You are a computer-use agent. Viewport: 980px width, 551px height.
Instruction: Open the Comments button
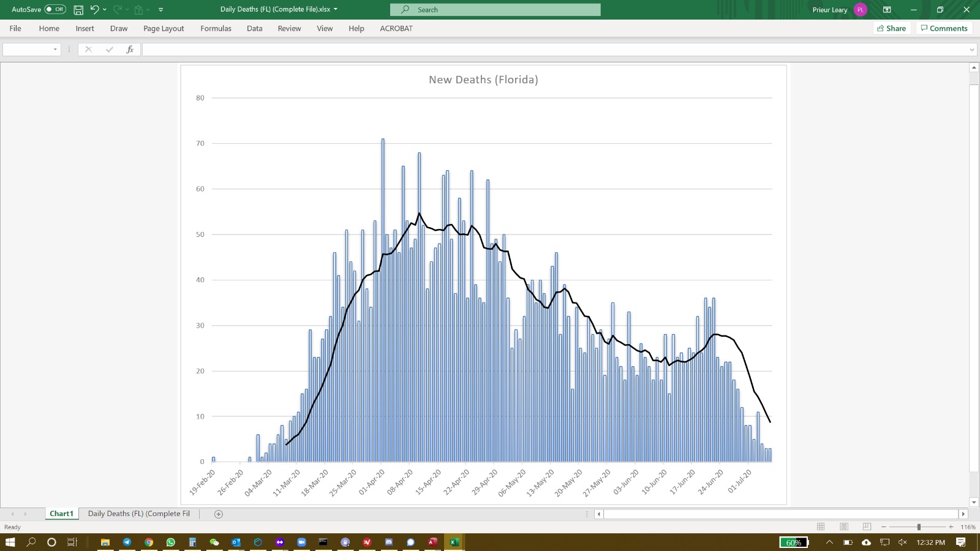[x=944, y=28]
